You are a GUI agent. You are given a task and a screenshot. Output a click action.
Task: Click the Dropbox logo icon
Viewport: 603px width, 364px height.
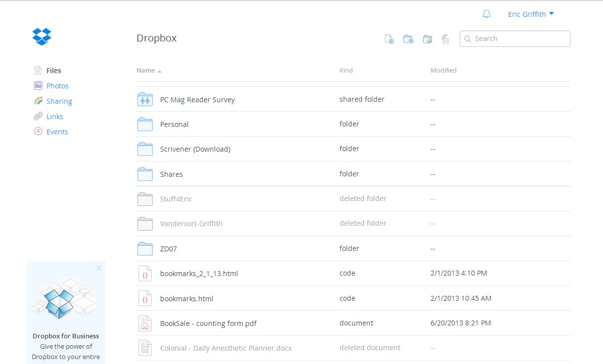pyautogui.click(x=42, y=36)
